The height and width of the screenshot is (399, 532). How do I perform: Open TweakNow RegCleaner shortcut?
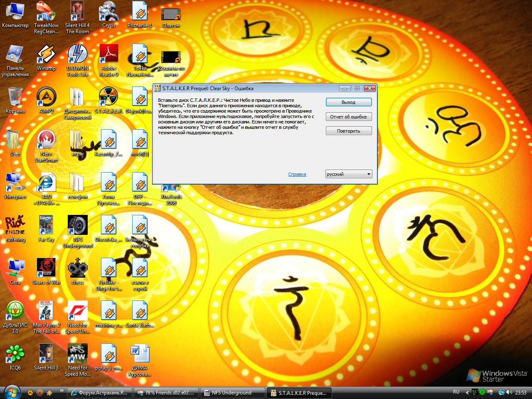pyautogui.click(x=46, y=18)
